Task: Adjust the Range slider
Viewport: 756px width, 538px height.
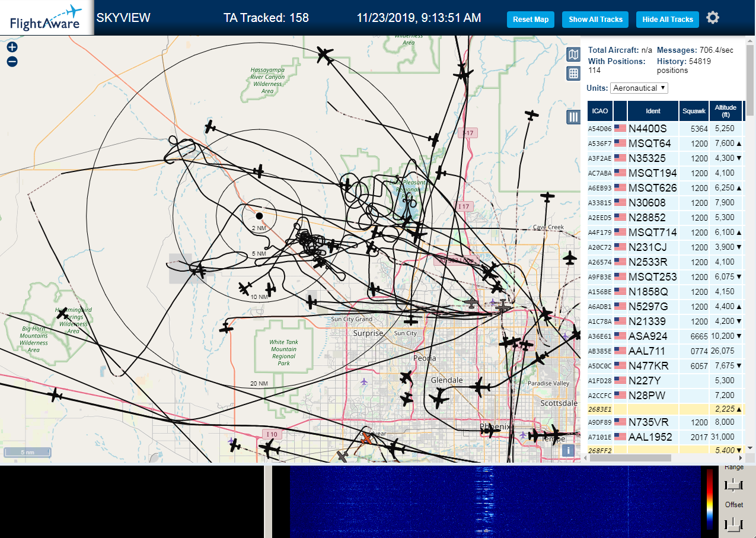Action: [x=733, y=485]
